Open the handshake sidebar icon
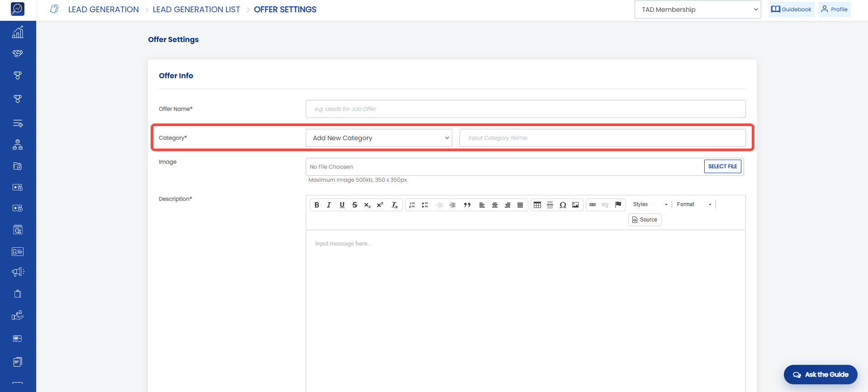 tap(18, 53)
